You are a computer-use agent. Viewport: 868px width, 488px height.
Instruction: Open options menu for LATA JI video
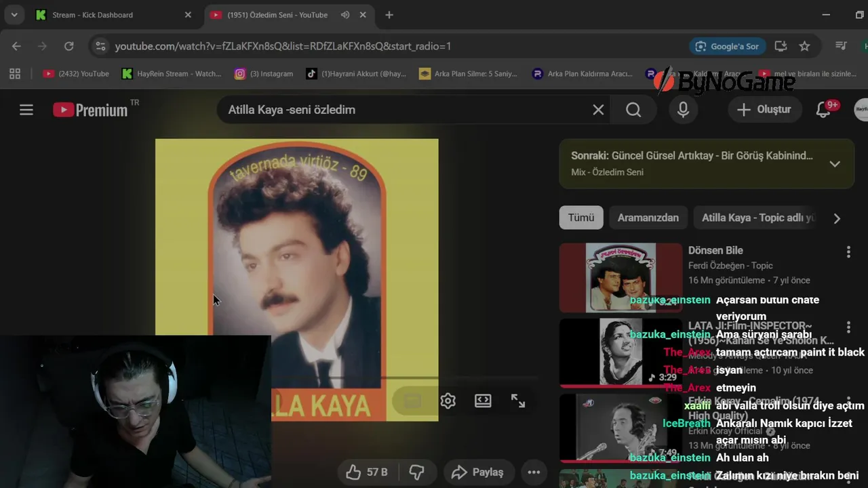click(x=848, y=327)
